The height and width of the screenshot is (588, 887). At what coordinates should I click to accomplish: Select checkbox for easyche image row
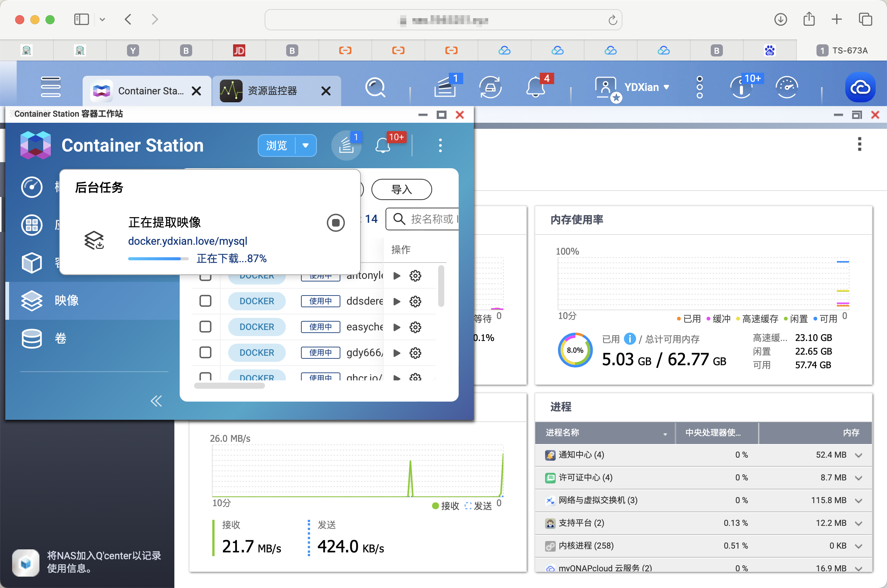[x=205, y=327]
